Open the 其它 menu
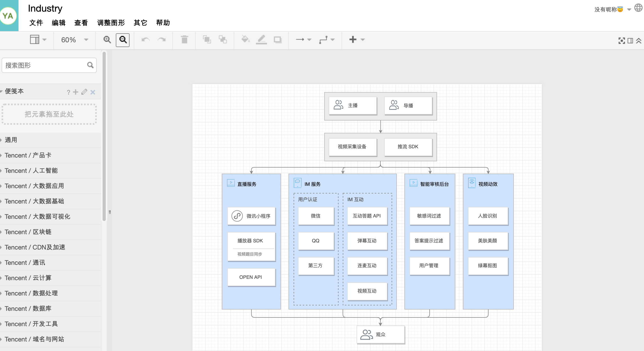Viewport: 644px width, 351px height. [x=140, y=23]
